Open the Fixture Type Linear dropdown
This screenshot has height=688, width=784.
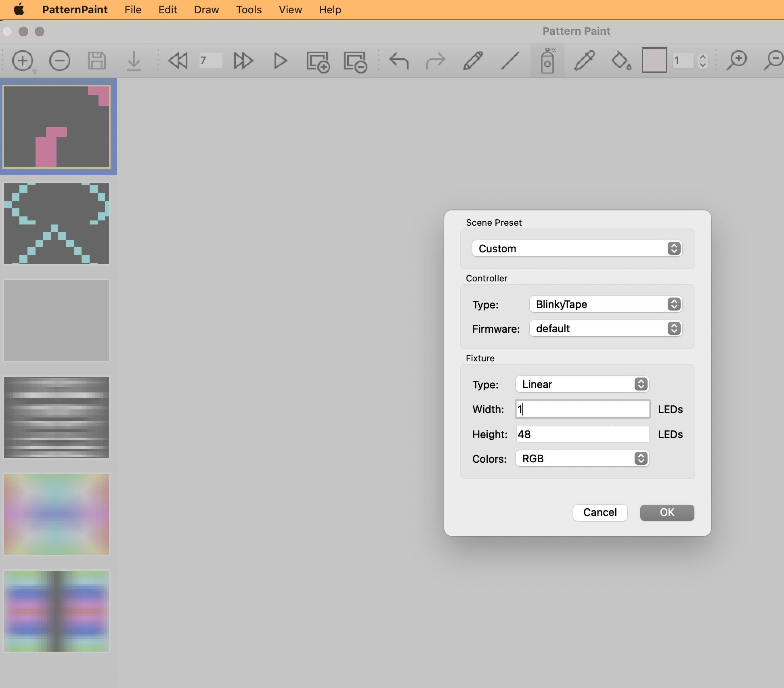(582, 384)
